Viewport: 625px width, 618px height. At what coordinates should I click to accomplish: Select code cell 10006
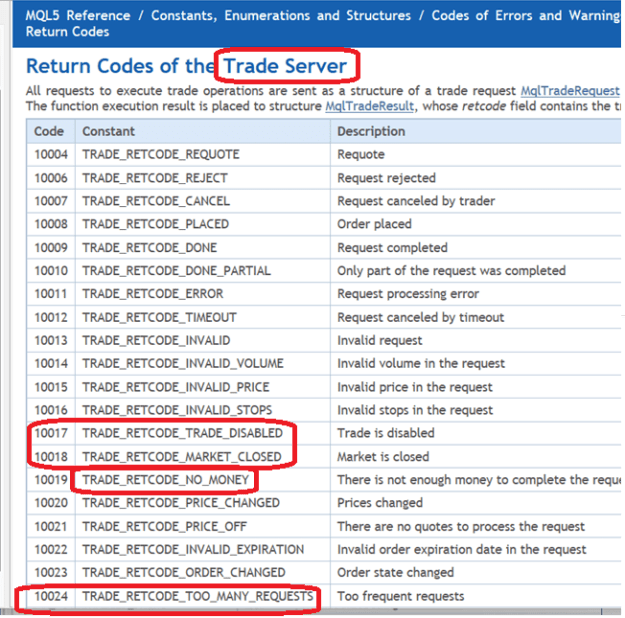pos(51,178)
